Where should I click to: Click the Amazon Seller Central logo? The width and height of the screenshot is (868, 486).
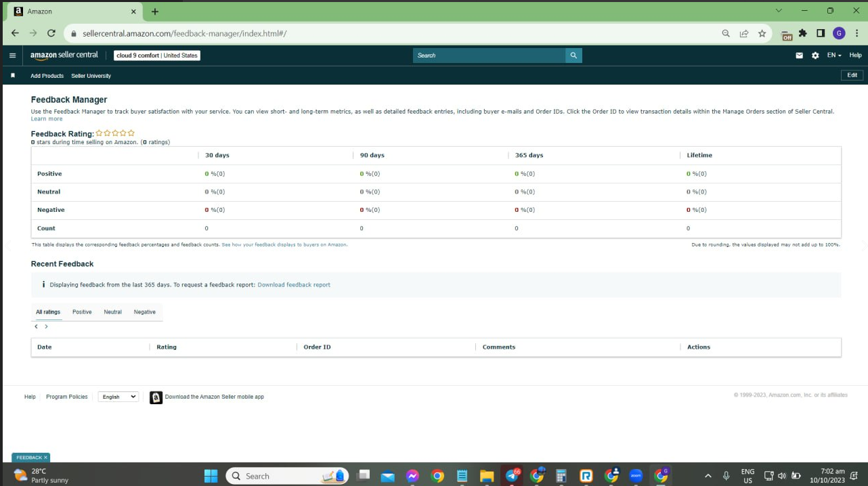pyautogui.click(x=64, y=55)
